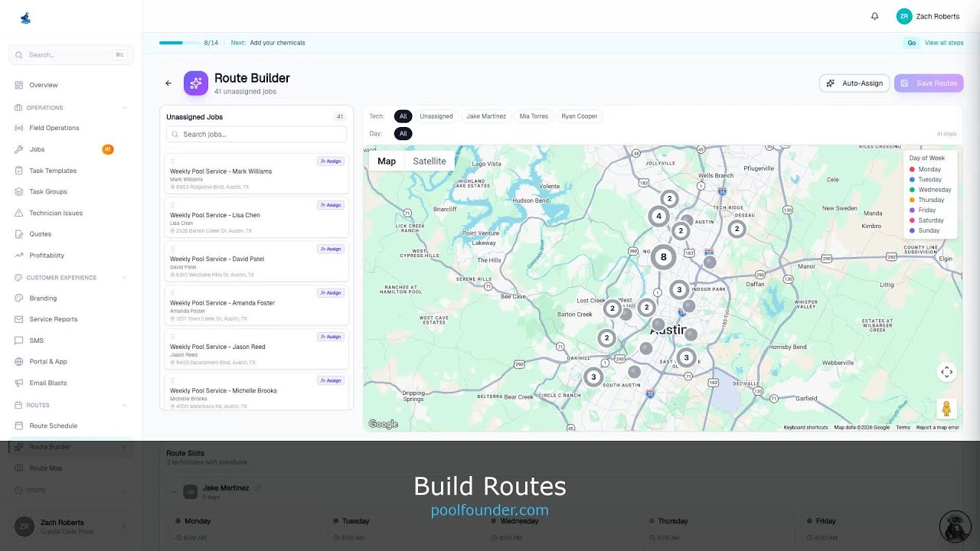Click the cluster marker 3 near South Austin
980x551 pixels.
click(593, 377)
